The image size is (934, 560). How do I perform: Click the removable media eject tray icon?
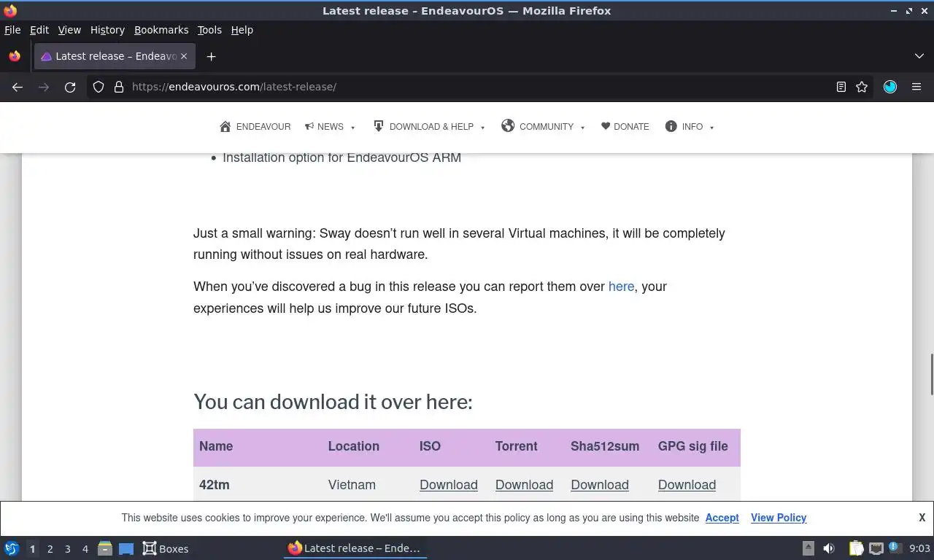pyautogui.click(x=808, y=548)
